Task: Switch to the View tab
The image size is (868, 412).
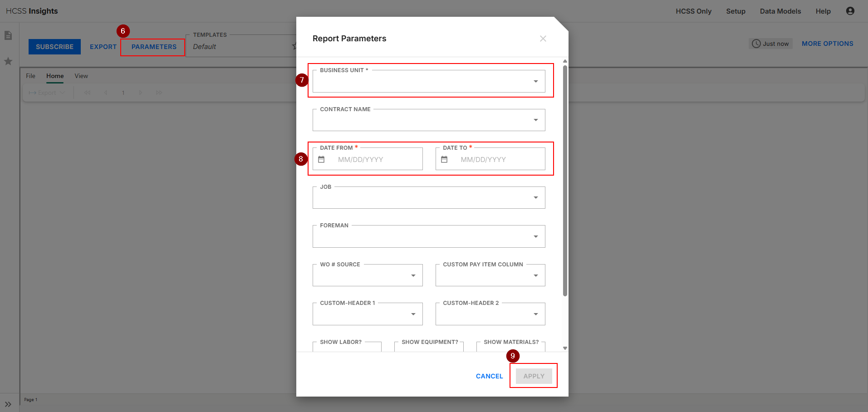Action: tap(81, 76)
